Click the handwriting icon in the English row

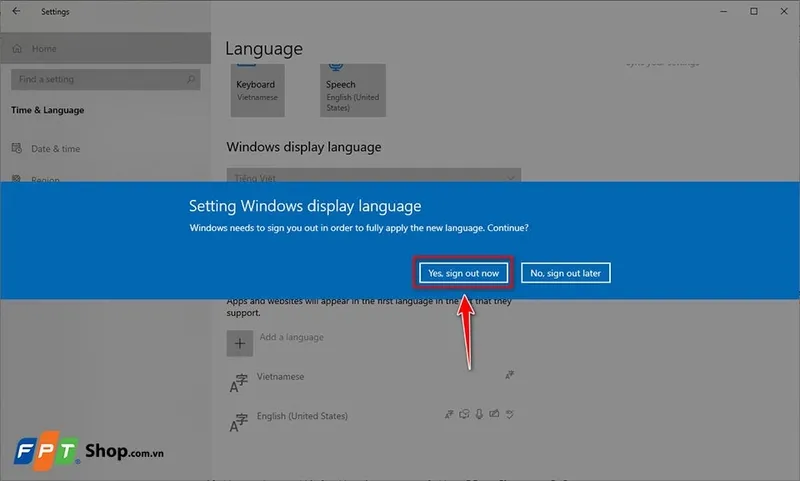point(495,413)
